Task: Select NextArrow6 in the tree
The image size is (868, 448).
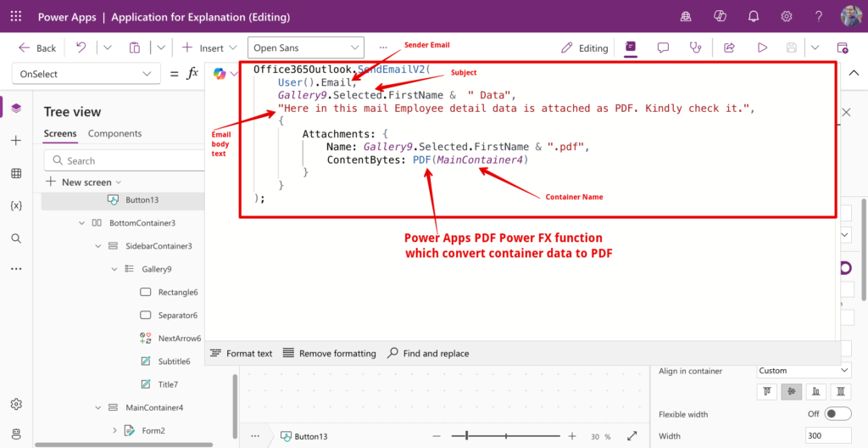Action: (180, 339)
